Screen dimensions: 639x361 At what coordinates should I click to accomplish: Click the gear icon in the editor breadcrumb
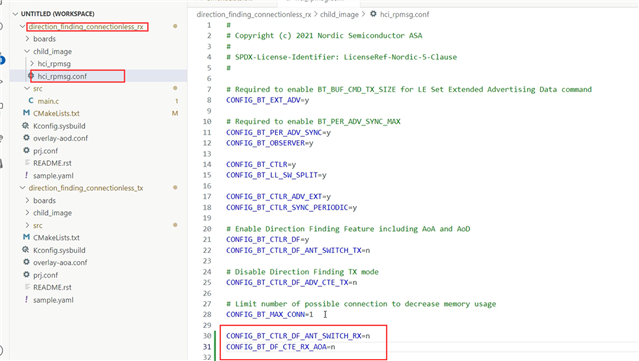pos(373,14)
